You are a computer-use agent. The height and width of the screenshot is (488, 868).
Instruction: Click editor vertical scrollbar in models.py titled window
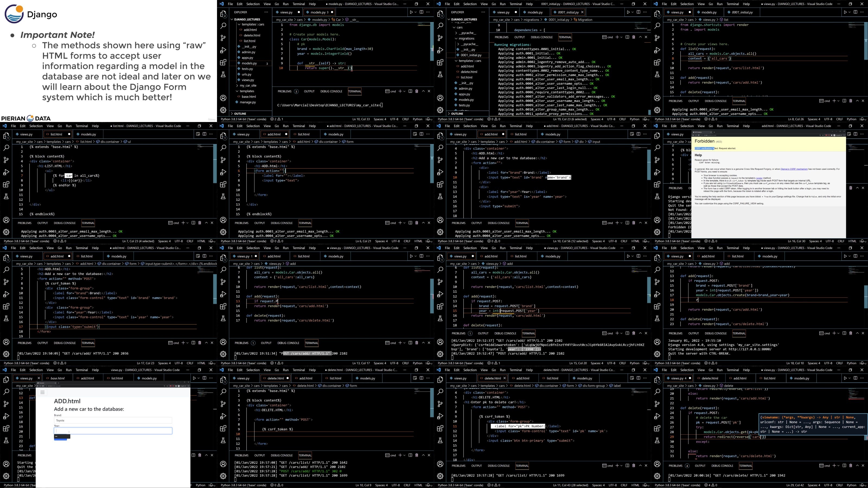[432, 42]
